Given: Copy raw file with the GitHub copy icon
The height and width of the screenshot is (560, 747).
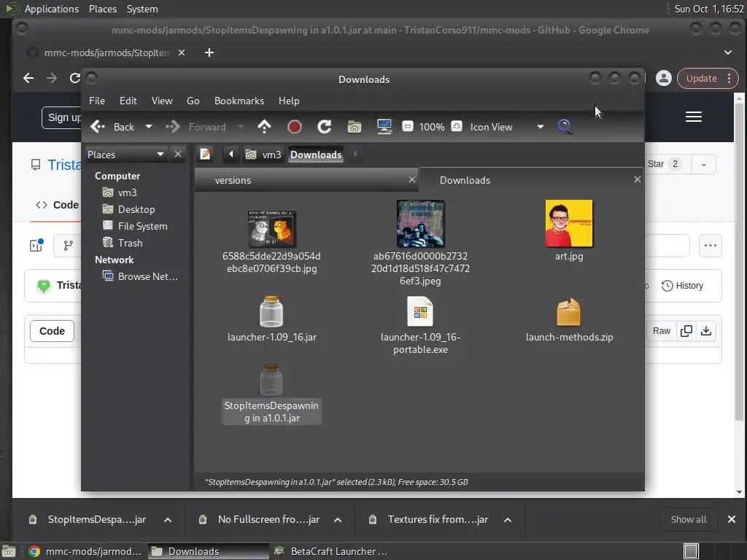Looking at the screenshot, I should (686, 331).
